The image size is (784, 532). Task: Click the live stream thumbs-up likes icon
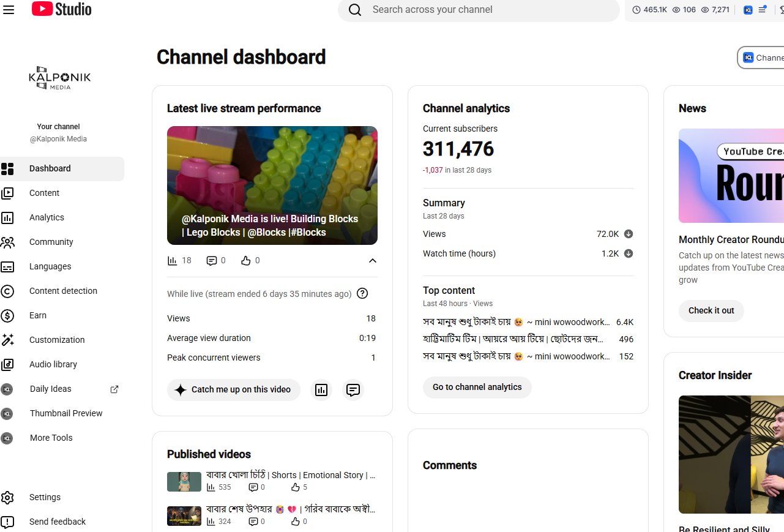coord(246,261)
